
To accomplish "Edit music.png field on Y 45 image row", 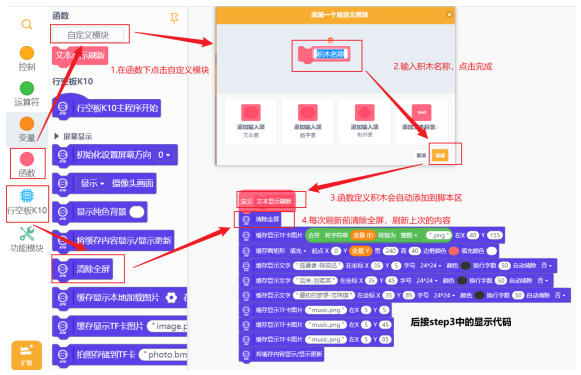I will tap(326, 325).
